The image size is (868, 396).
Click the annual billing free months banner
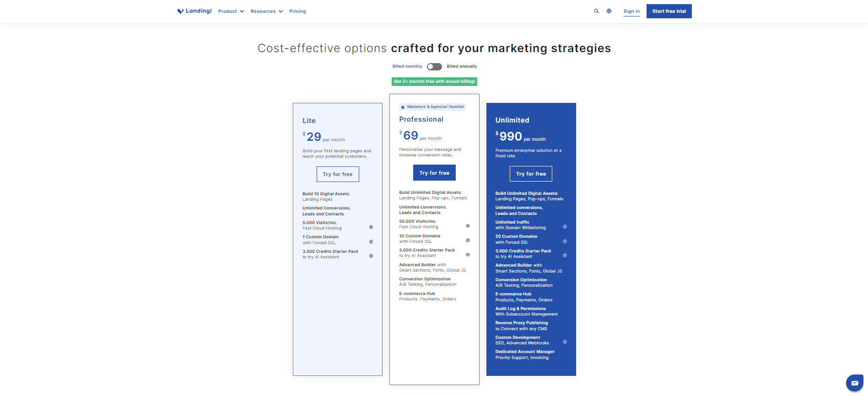[x=434, y=81]
